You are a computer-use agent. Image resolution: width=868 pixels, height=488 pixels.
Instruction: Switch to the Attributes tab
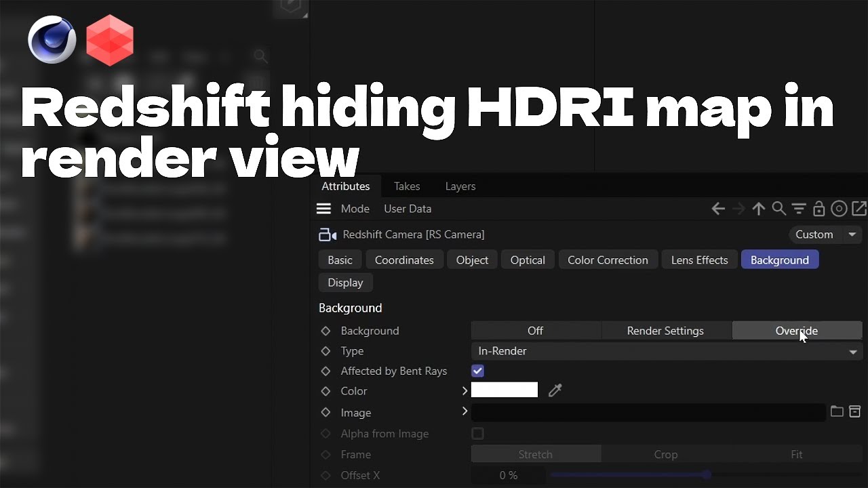click(346, 186)
